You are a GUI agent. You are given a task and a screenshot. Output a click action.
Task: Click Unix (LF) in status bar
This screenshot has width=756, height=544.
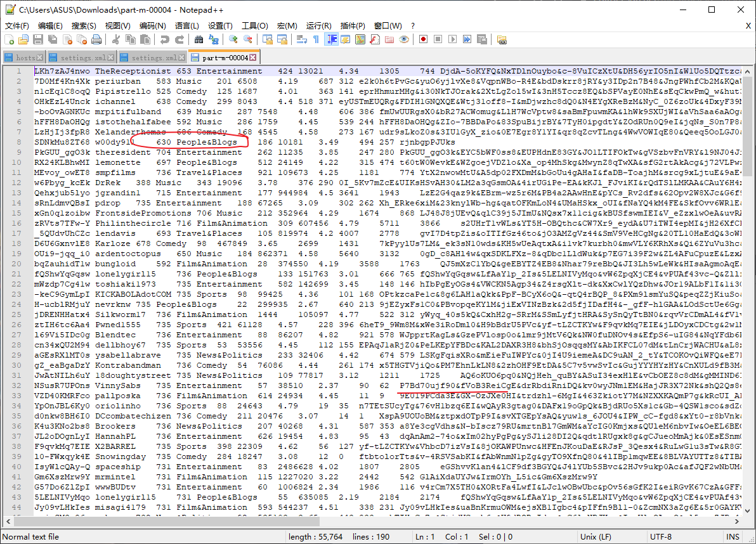coord(596,536)
